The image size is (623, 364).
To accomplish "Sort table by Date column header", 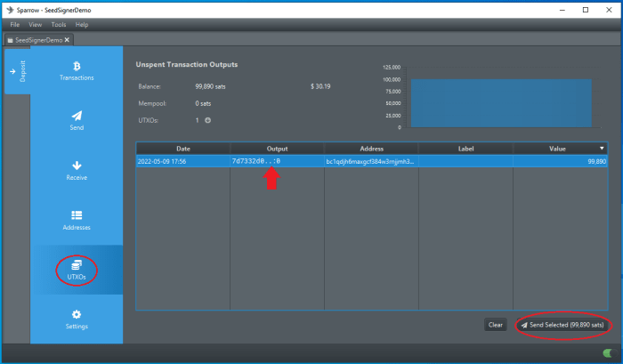I will 182,148.
